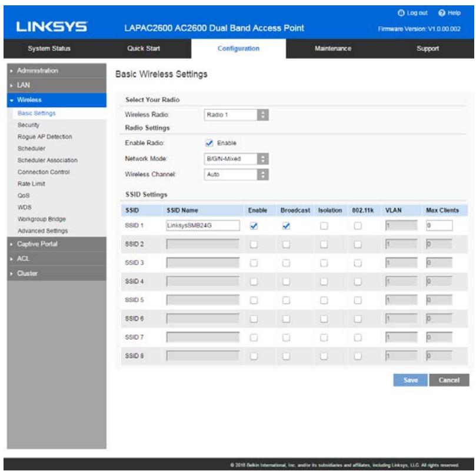
Task: Click the Help question mark icon
Action: (x=442, y=13)
